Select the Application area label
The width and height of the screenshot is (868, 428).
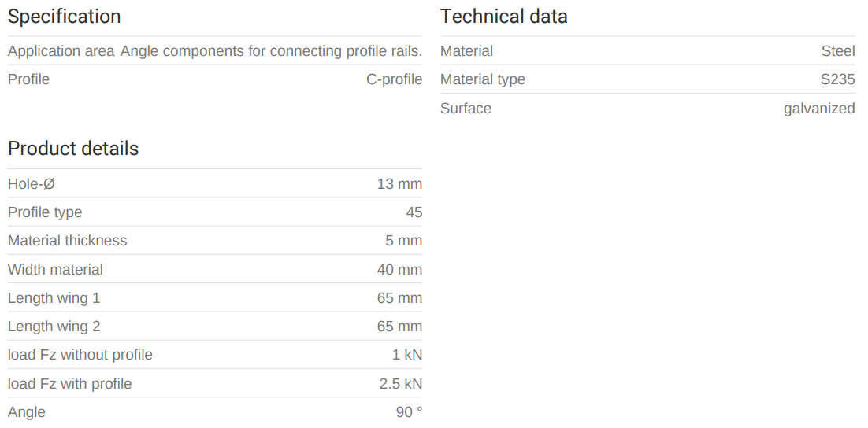coord(61,51)
